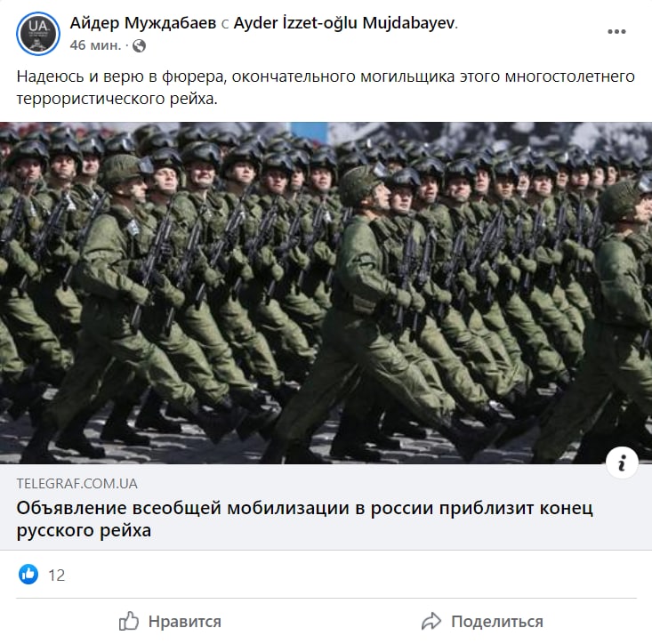
Task: Open the round UA profile avatar
Action: [x=38, y=34]
